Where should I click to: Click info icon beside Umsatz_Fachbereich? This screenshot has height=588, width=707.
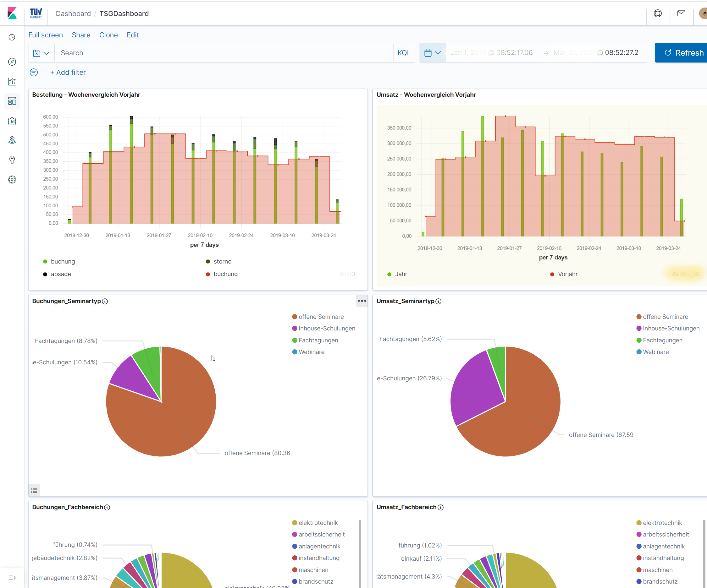coord(440,507)
